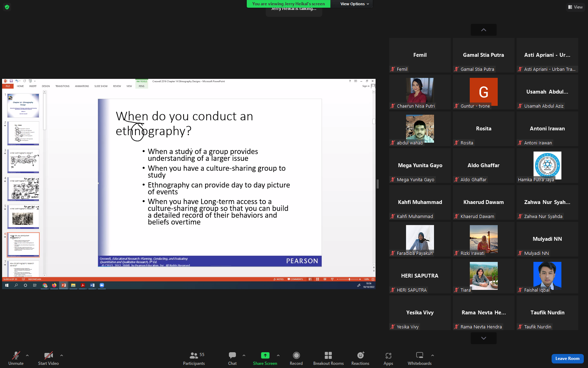Open the View Options dropdown
This screenshot has height=368, width=588.
coord(355,4)
